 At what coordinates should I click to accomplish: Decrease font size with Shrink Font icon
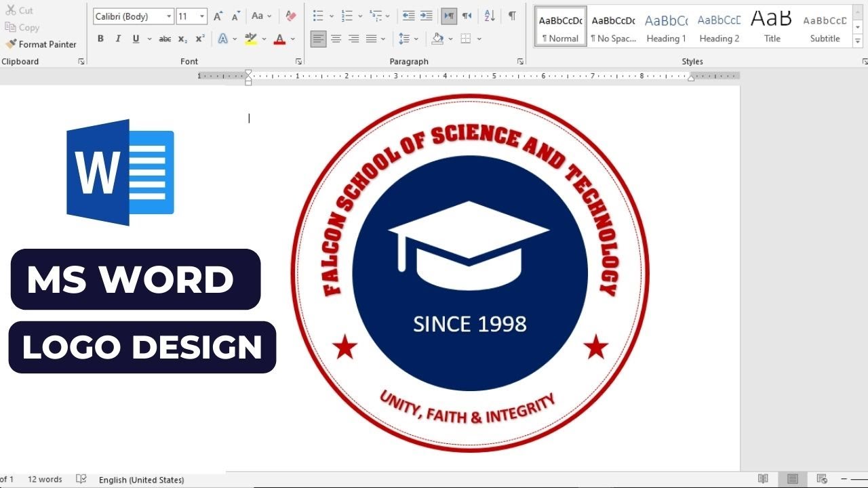(235, 16)
